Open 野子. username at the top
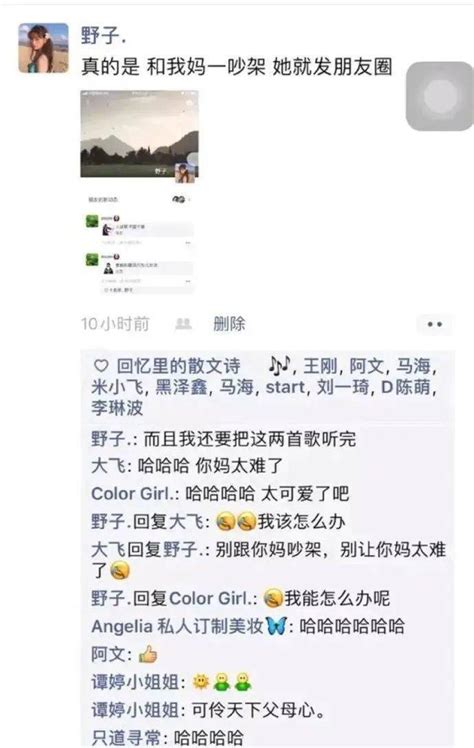The width and height of the screenshot is (474, 748). click(x=103, y=36)
